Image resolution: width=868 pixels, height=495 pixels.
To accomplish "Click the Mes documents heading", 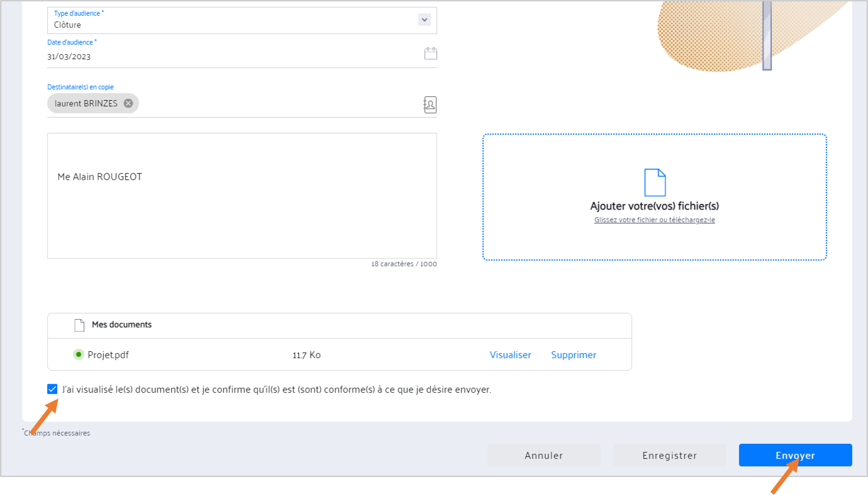I will tap(122, 324).
